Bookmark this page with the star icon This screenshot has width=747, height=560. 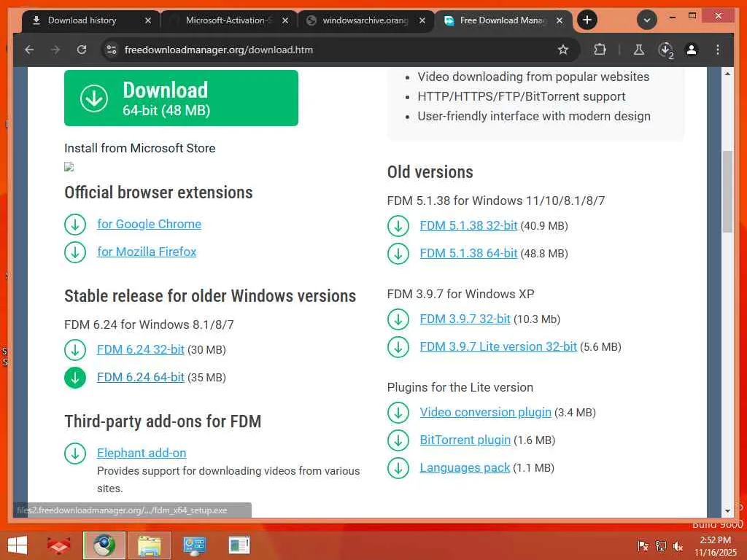(x=563, y=50)
